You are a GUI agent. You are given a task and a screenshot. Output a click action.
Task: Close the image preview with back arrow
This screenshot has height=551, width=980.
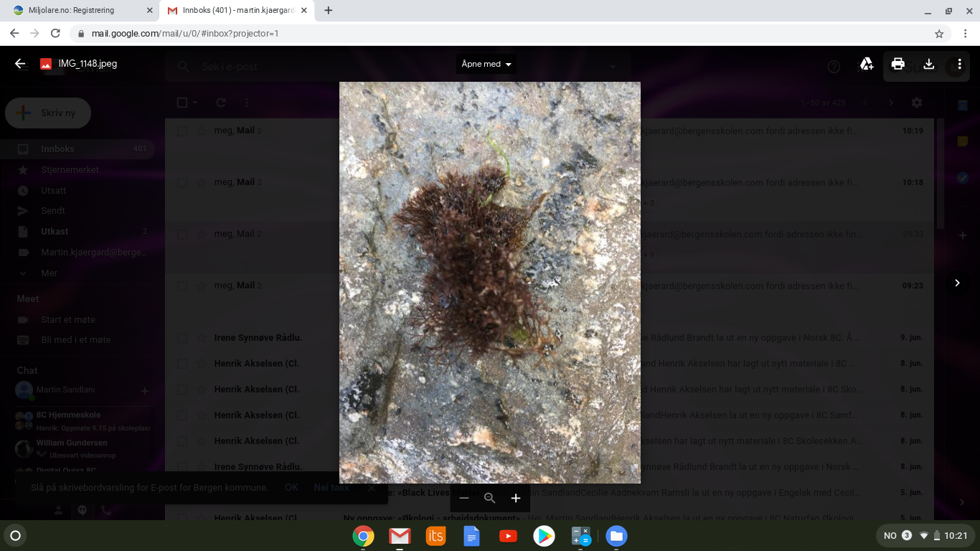pyautogui.click(x=20, y=64)
